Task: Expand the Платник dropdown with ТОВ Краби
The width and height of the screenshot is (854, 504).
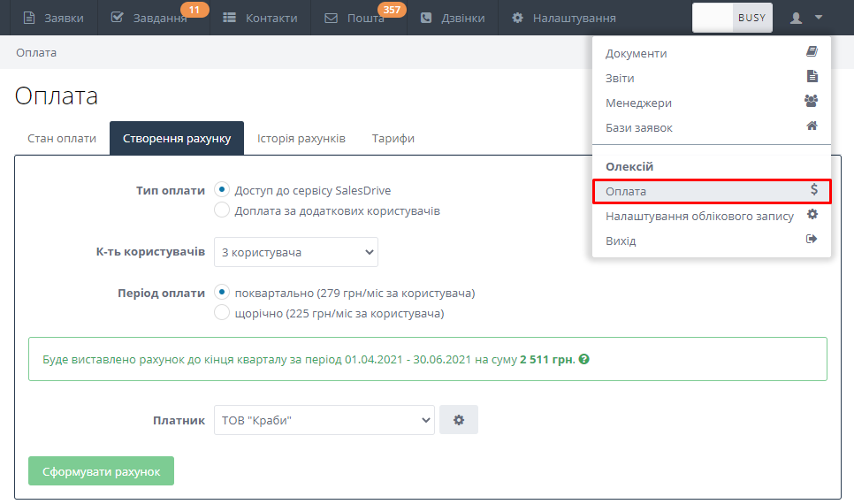Action: click(x=324, y=420)
